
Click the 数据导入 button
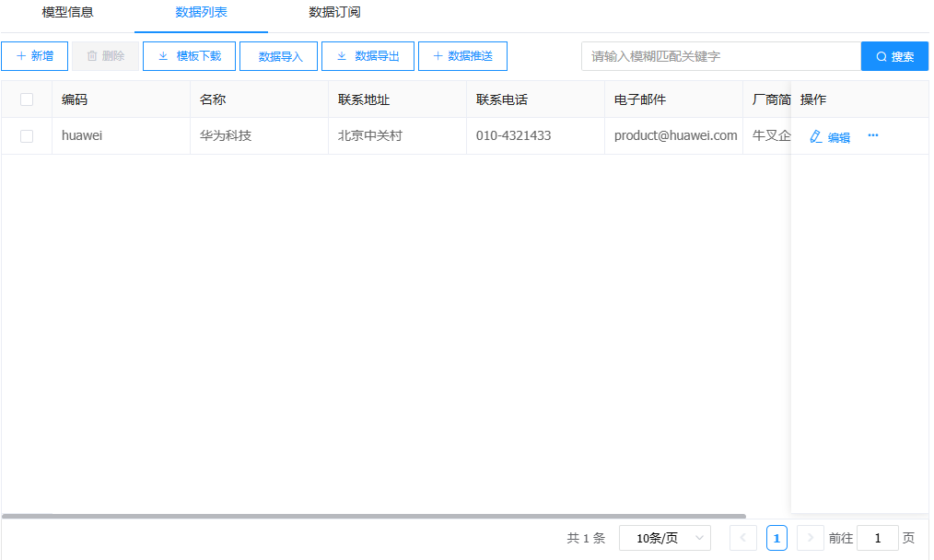pyautogui.click(x=279, y=56)
